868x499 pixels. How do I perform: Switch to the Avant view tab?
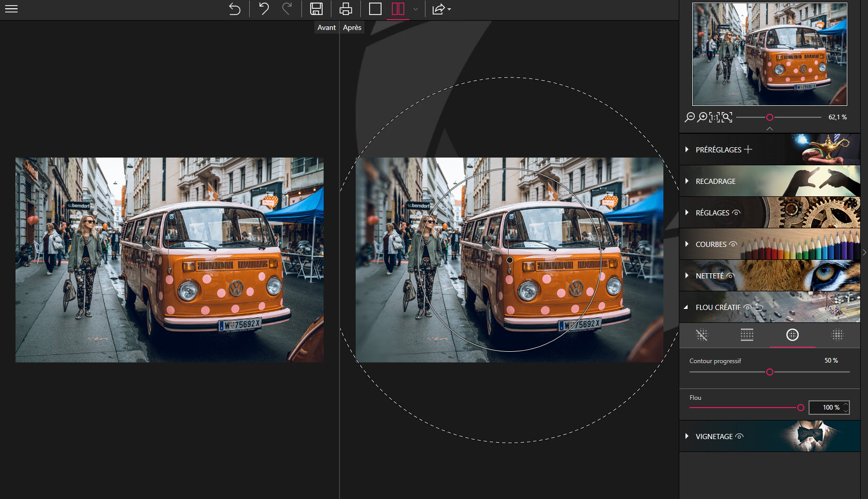(326, 27)
